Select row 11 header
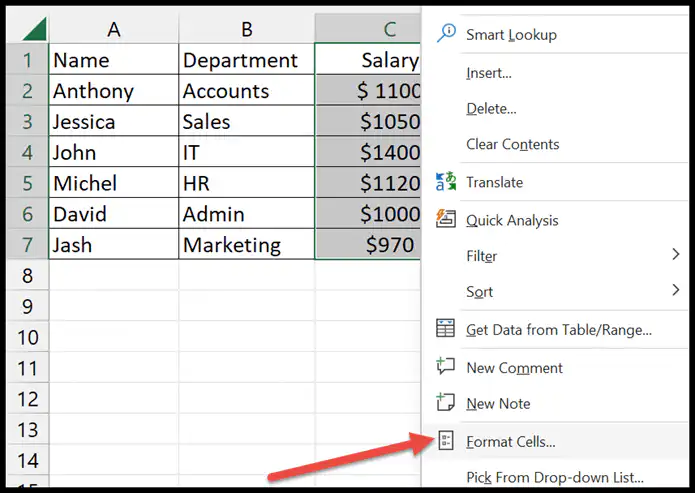The image size is (695, 493). (27, 367)
